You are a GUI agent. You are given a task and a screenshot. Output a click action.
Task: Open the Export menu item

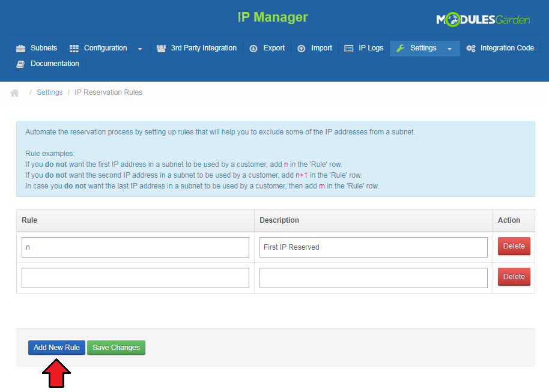coord(274,48)
